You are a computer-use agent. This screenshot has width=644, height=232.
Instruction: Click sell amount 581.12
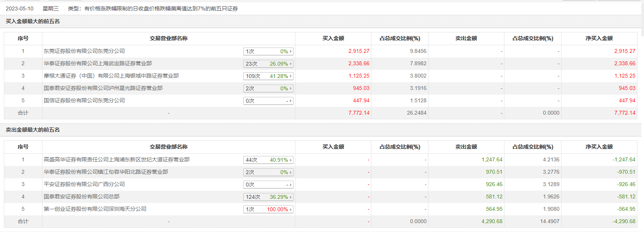pyautogui.click(x=494, y=196)
